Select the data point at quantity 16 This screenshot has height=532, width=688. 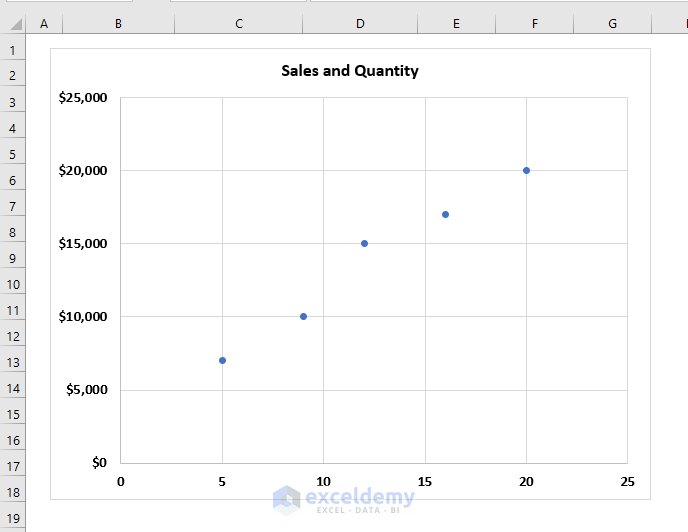(x=445, y=215)
